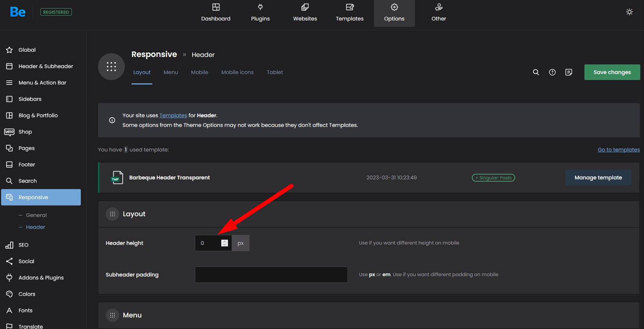
Task: Click the Fonts letter icon
Action: [x=9, y=310]
